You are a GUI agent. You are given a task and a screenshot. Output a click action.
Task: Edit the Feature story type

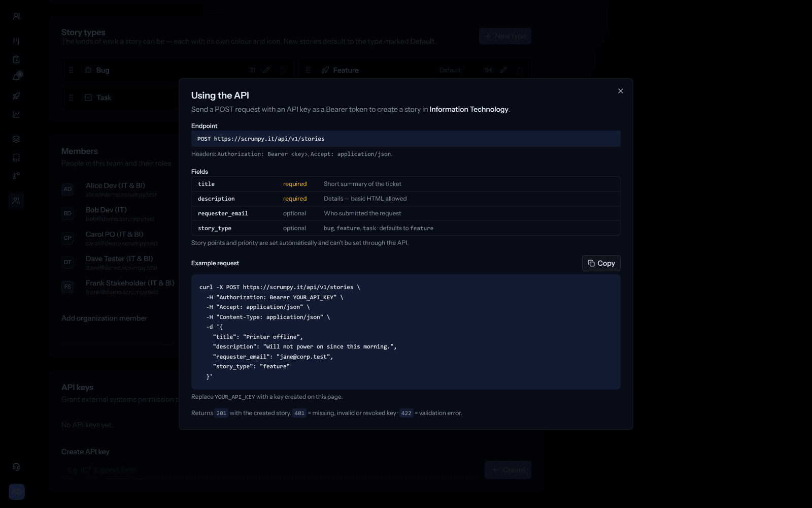point(503,70)
